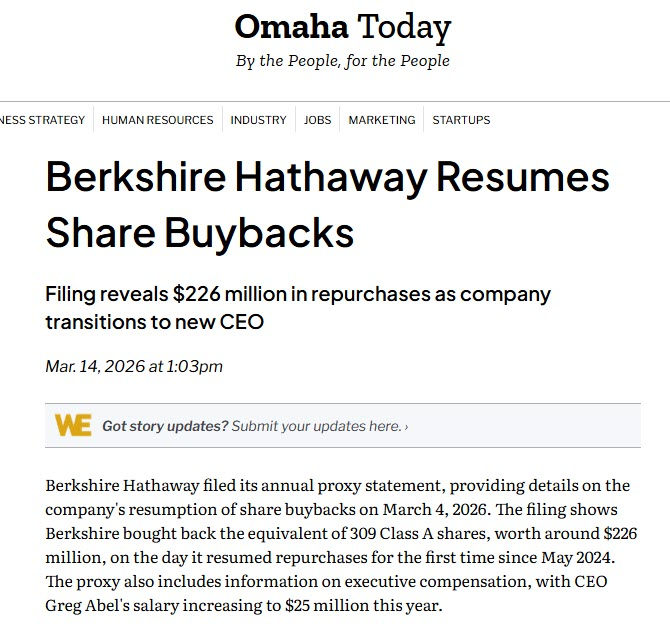Click the Berkshire Hathaway Resumes Share Buybacks headline

tap(327, 205)
